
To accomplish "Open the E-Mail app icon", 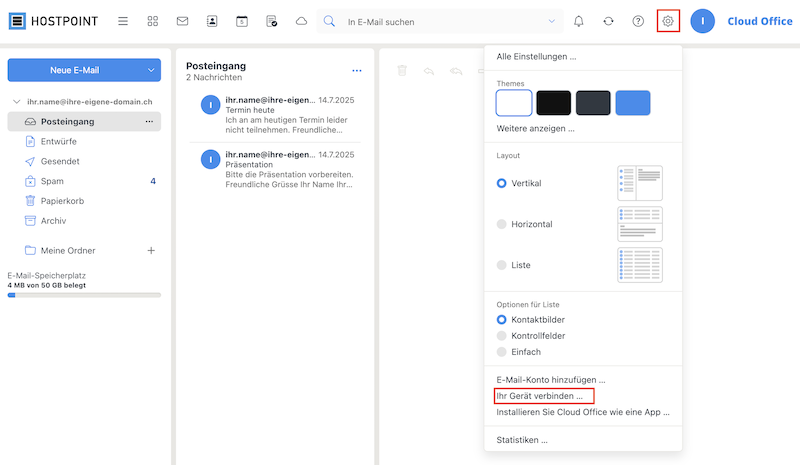I will pos(182,21).
